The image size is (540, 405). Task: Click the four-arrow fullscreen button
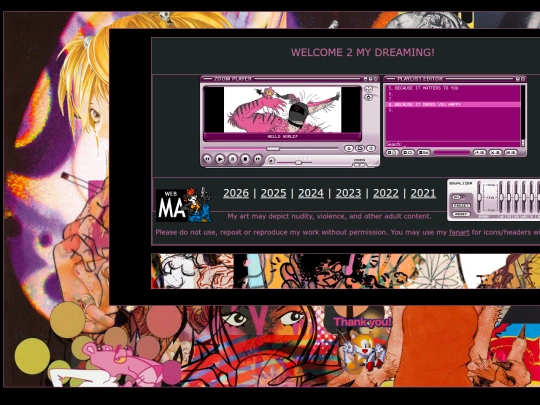coord(368,89)
